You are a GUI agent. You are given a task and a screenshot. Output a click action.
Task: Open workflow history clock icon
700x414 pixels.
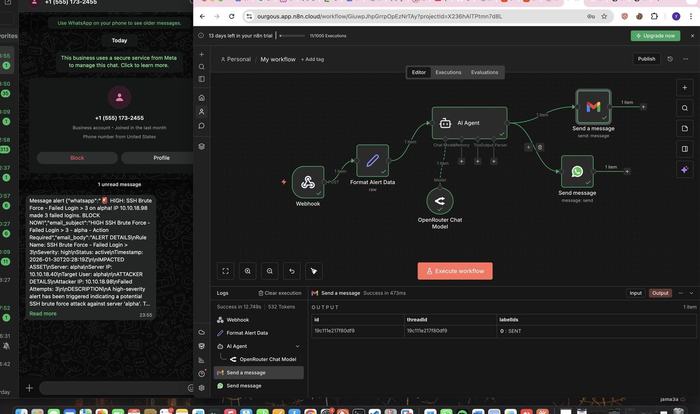[x=670, y=59]
